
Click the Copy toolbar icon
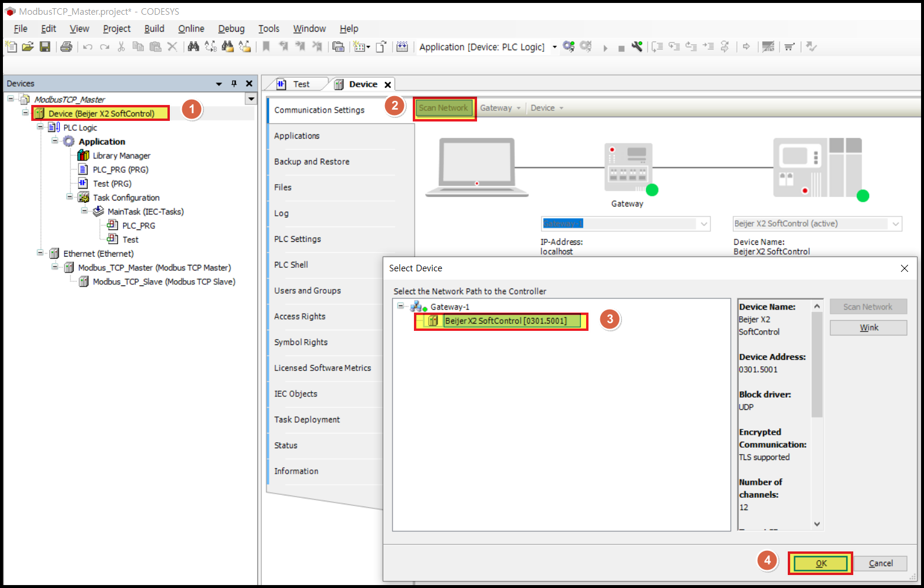[x=138, y=47]
